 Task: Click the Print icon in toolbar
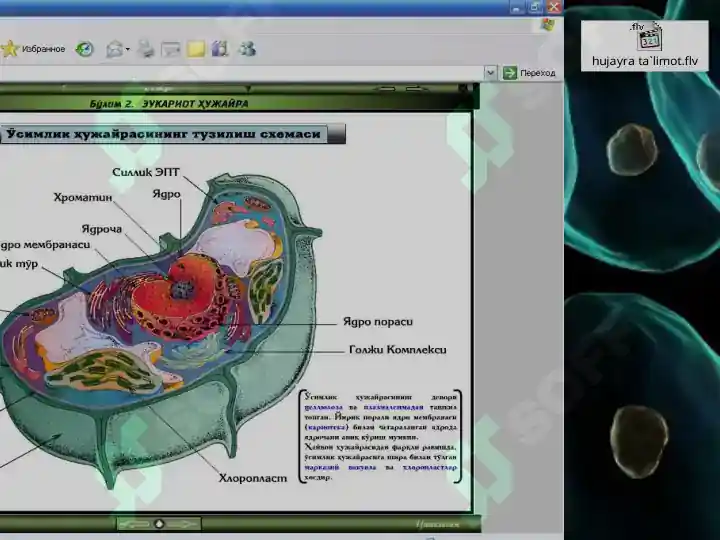146,49
